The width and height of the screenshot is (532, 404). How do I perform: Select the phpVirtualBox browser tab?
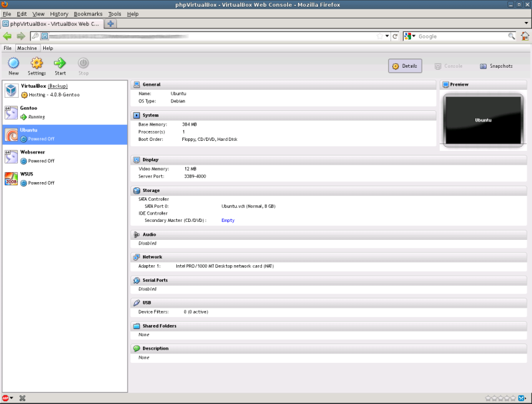click(x=52, y=24)
